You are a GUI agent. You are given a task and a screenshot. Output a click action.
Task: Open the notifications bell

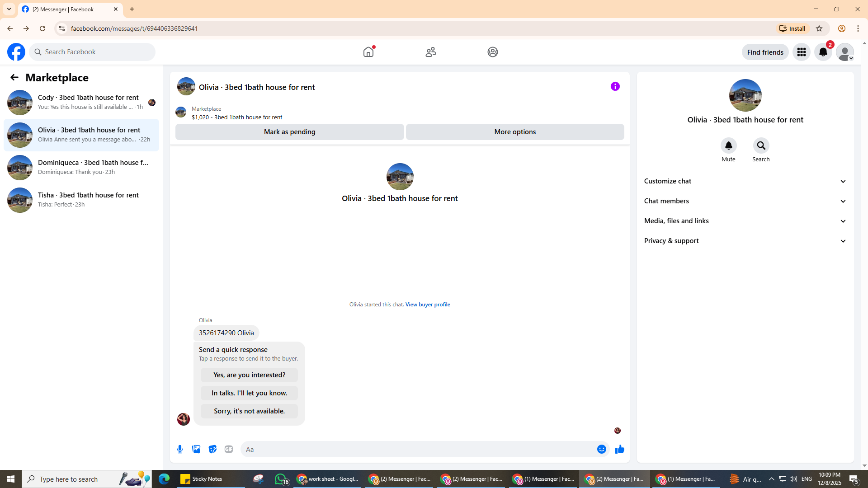coord(823,52)
